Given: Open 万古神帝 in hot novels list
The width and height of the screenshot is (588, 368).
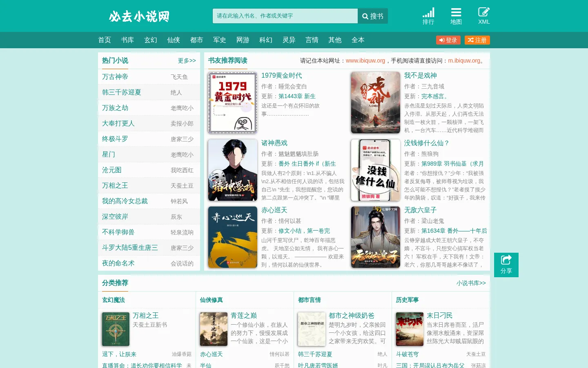Looking at the screenshot, I should tap(115, 77).
